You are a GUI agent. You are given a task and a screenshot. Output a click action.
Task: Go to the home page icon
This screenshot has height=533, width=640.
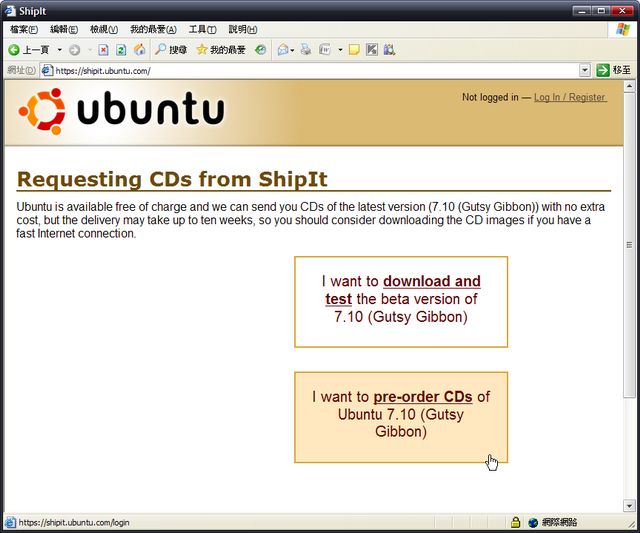point(140,50)
